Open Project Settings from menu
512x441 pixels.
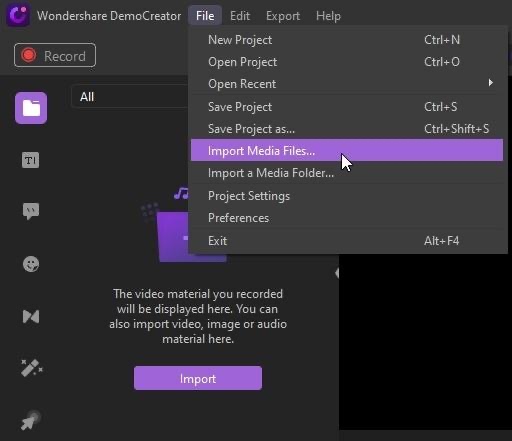pyautogui.click(x=347, y=196)
